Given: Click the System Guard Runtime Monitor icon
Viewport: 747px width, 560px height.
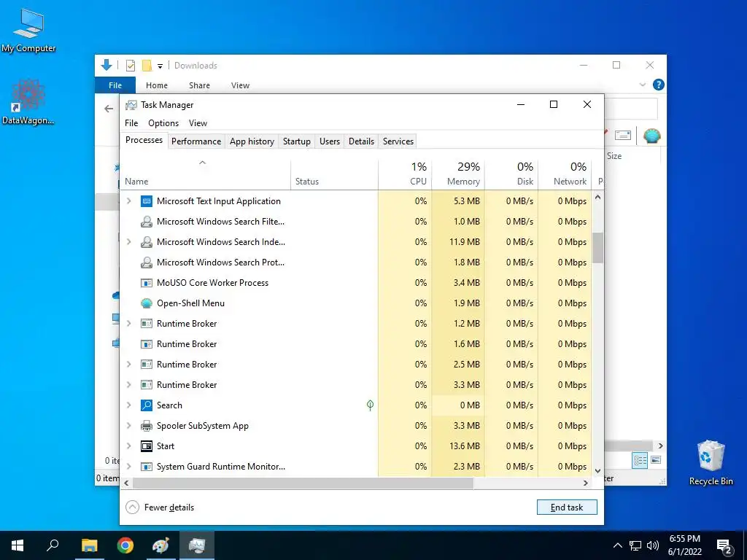Looking at the screenshot, I should point(146,467).
